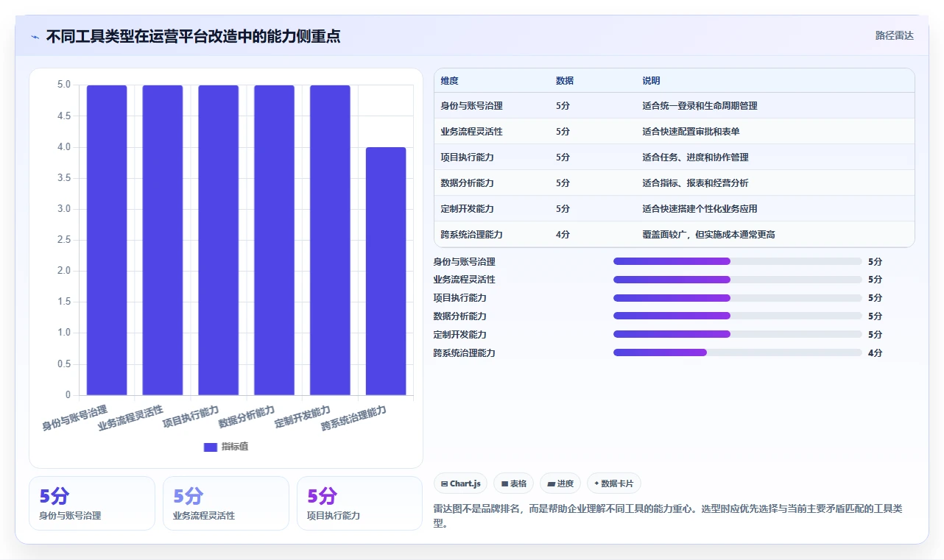The height and width of the screenshot is (560, 944).
Task: Click the 项目执行能力 progress bar
Action: (737, 298)
